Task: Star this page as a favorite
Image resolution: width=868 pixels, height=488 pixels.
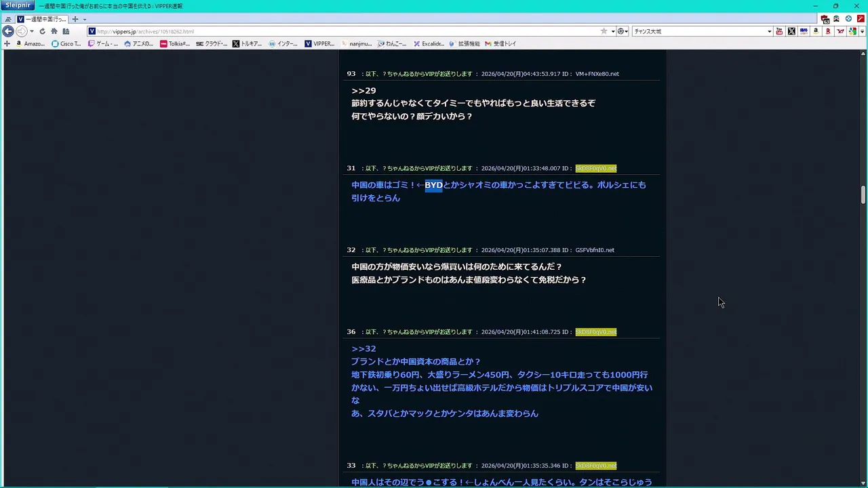Action: coord(604,31)
